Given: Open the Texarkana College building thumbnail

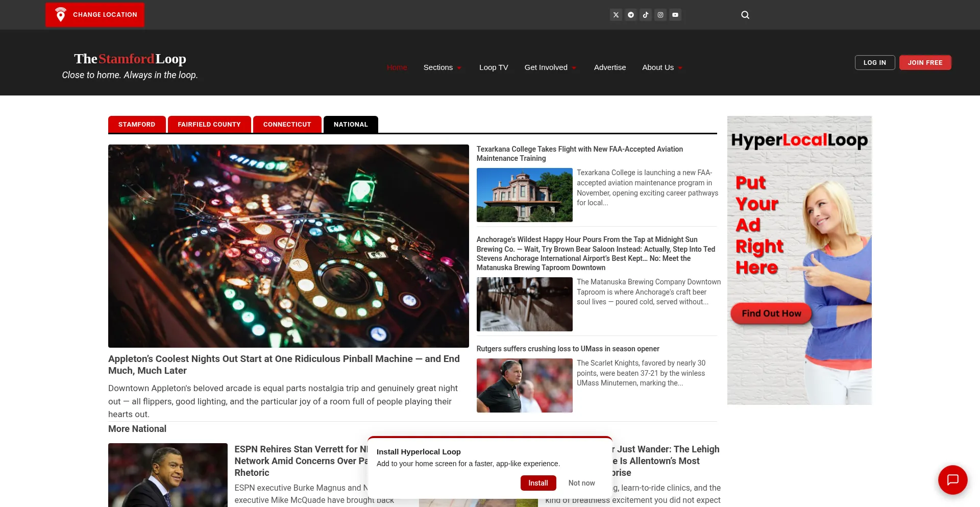Looking at the screenshot, I should (x=524, y=195).
